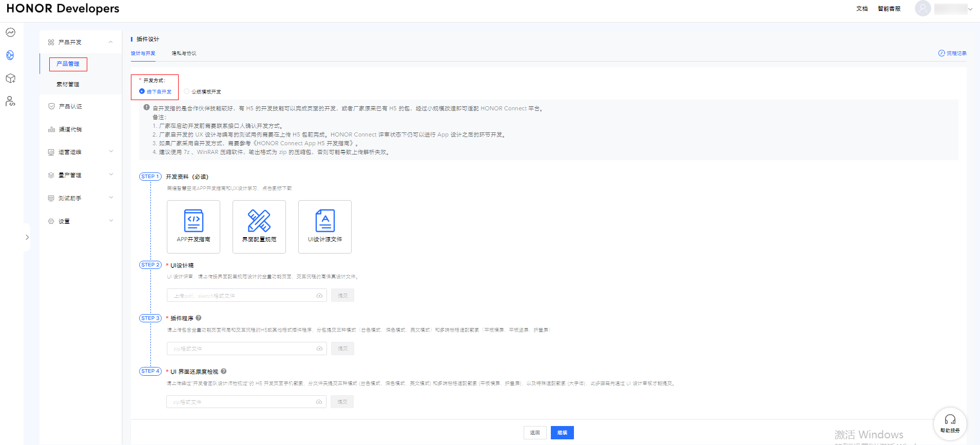Collapse the 产品开发 menu section
The height and width of the screenshot is (445, 980).
click(111, 42)
